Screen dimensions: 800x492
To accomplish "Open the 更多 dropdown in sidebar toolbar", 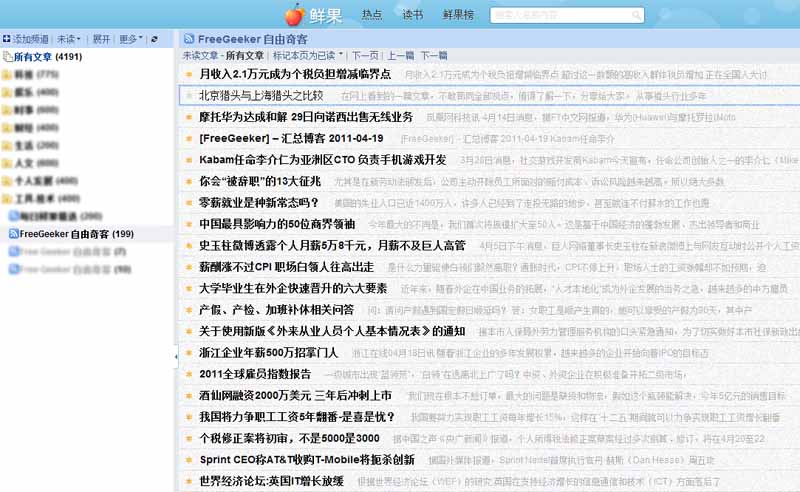I will 131,39.
